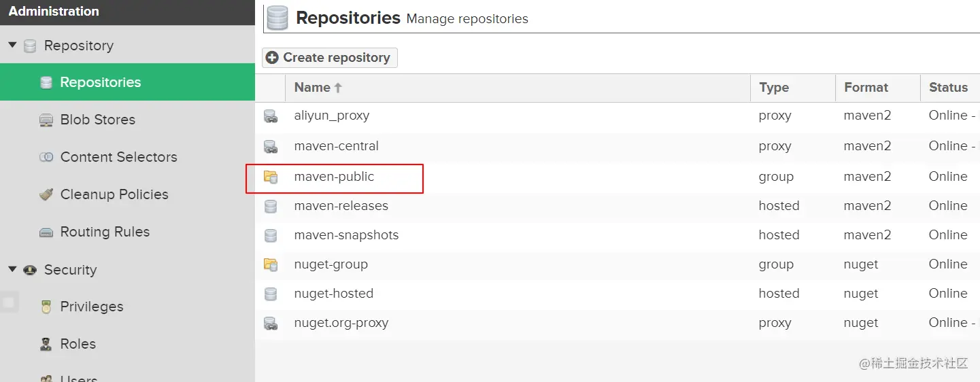Image resolution: width=980 pixels, height=382 pixels.
Task: Select the Roles menu item
Action: coord(78,344)
